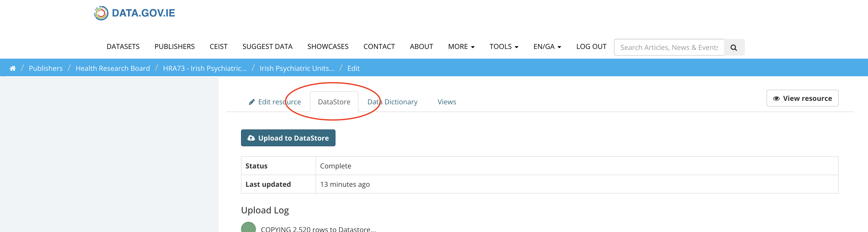Select the Views tab

(446, 102)
